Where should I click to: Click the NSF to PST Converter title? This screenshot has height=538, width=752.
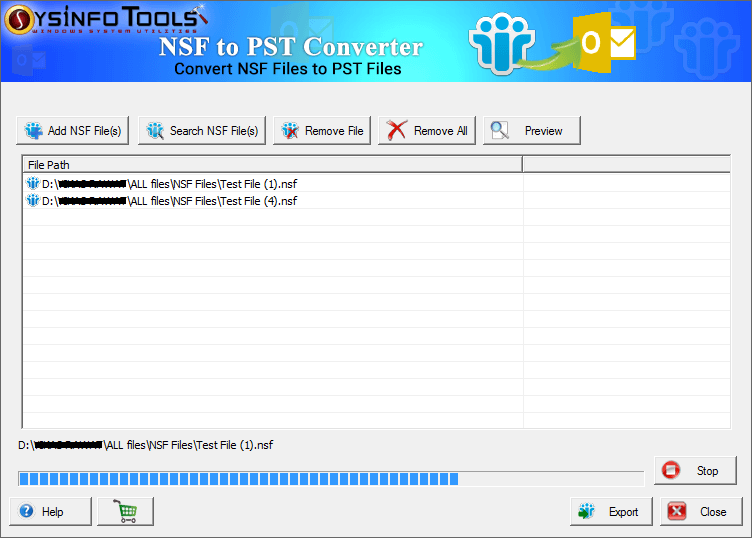point(291,47)
